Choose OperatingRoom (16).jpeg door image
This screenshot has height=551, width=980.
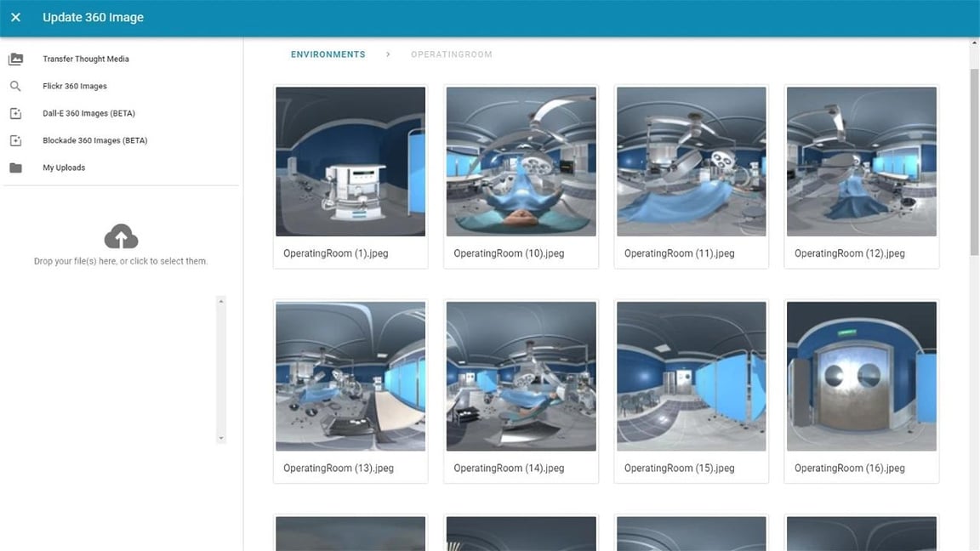[x=861, y=376]
